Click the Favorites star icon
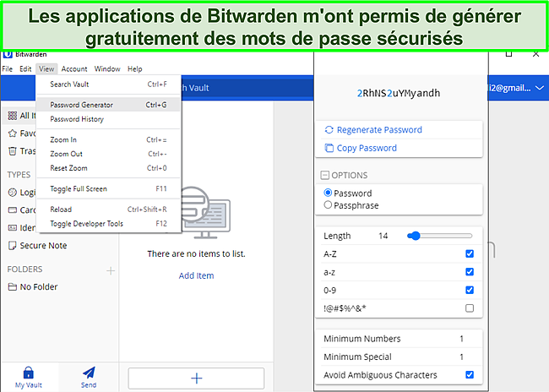 [x=13, y=133]
